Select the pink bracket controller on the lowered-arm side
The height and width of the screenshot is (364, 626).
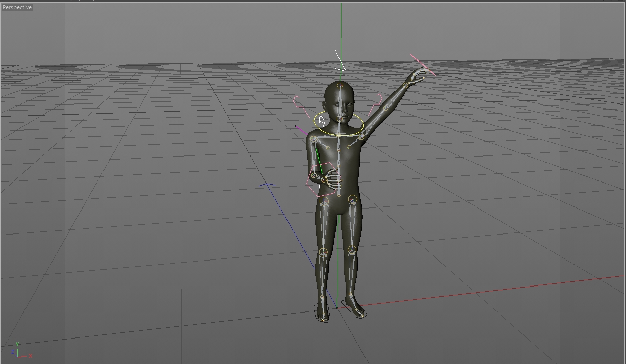301,106
